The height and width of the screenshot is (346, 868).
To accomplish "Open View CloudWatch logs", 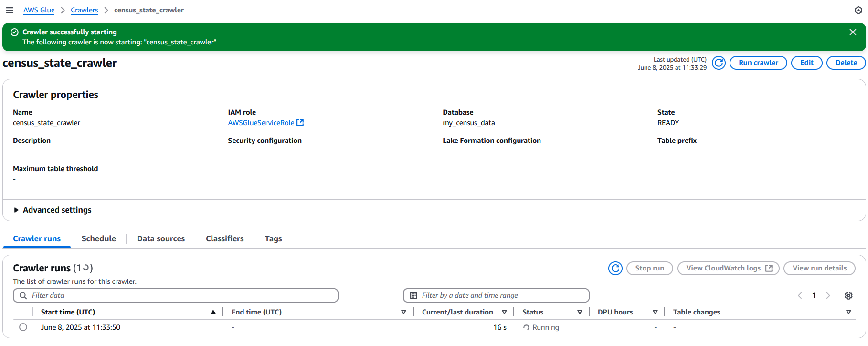I will click(x=729, y=269).
